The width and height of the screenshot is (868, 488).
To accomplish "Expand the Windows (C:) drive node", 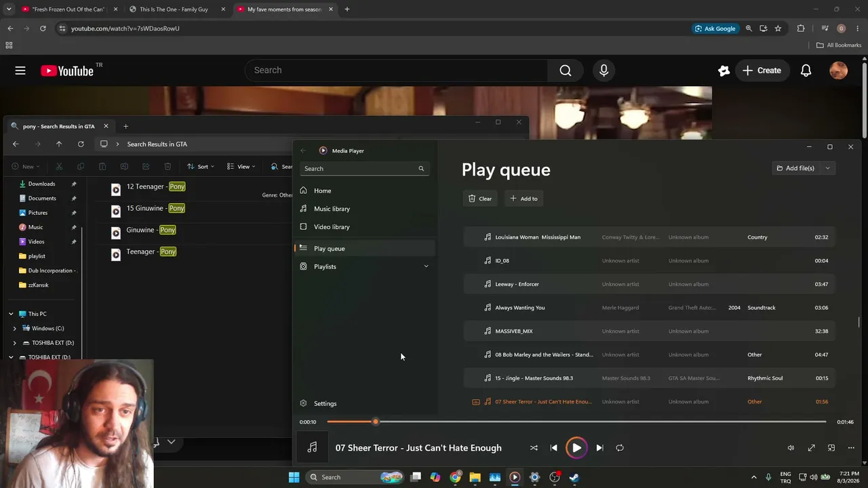I will click(x=15, y=328).
